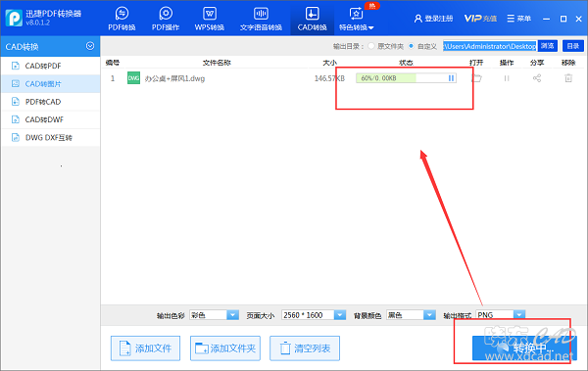Image resolution: width=588 pixels, height=371 pixels.
Task: Open the 输出色彩 dropdown
Action: [x=214, y=315]
